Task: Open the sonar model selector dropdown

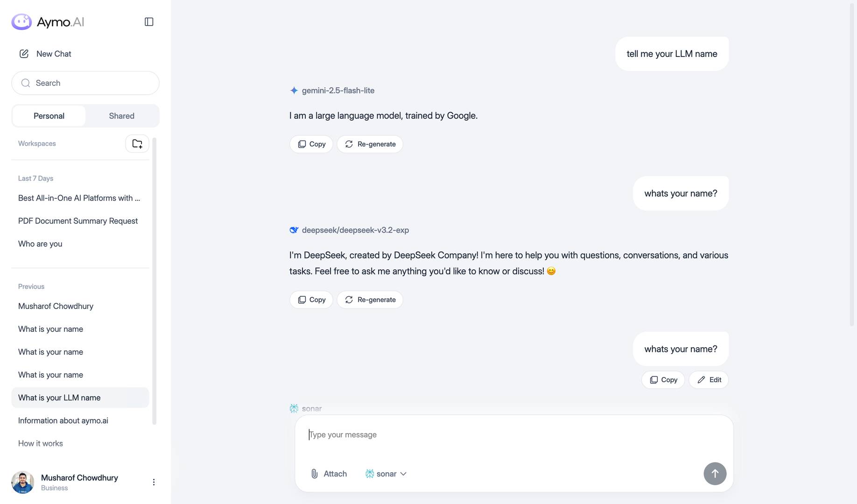Action: (386, 474)
